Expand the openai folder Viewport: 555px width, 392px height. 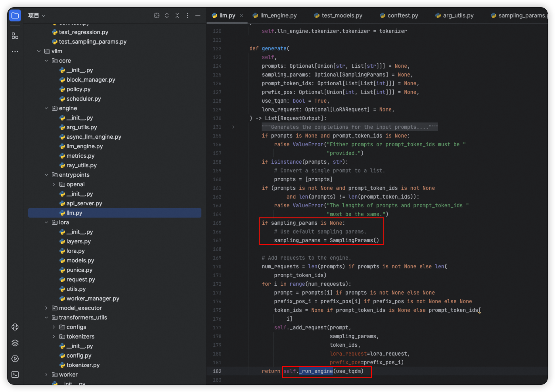pyautogui.click(x=54, y=184)
